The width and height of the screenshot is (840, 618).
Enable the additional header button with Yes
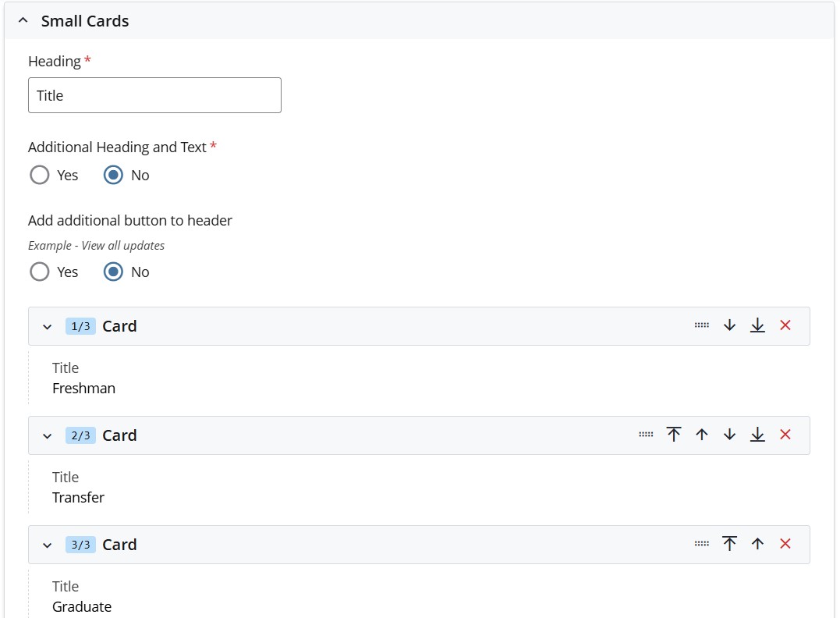39,272
